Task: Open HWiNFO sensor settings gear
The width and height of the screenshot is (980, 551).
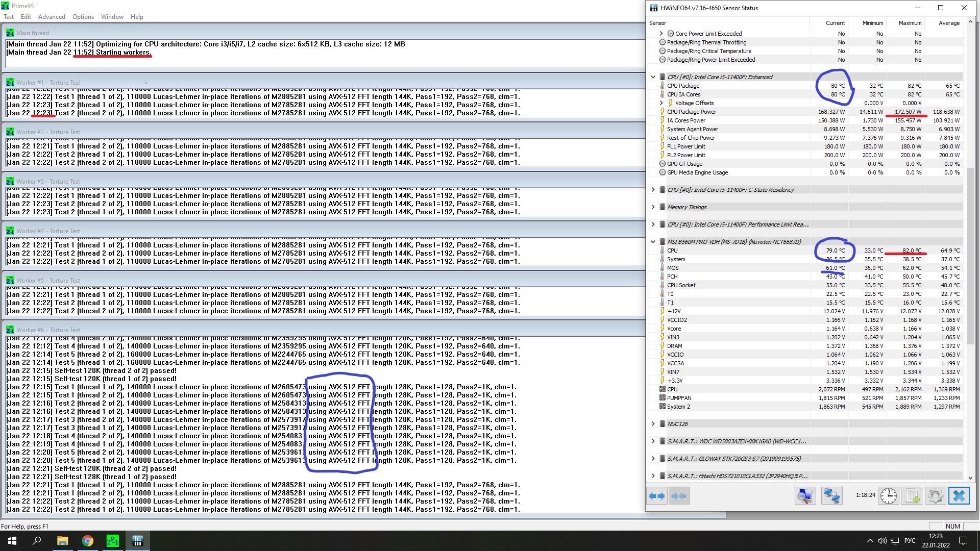Action: (935, 496)
